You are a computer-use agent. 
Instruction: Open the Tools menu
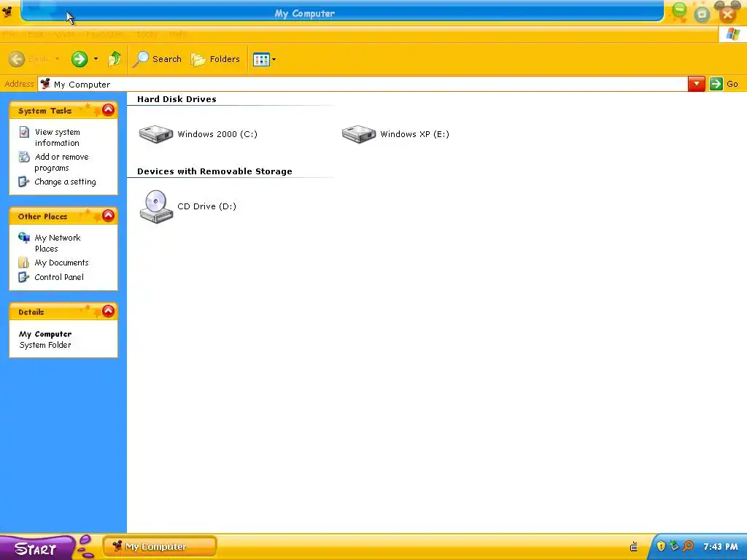click(x=146, y=34)
